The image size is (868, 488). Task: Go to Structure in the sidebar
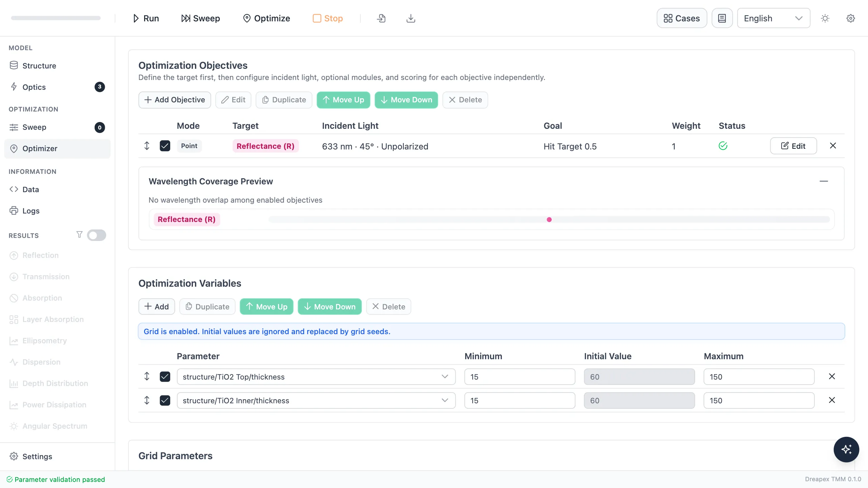pos(57,66)
